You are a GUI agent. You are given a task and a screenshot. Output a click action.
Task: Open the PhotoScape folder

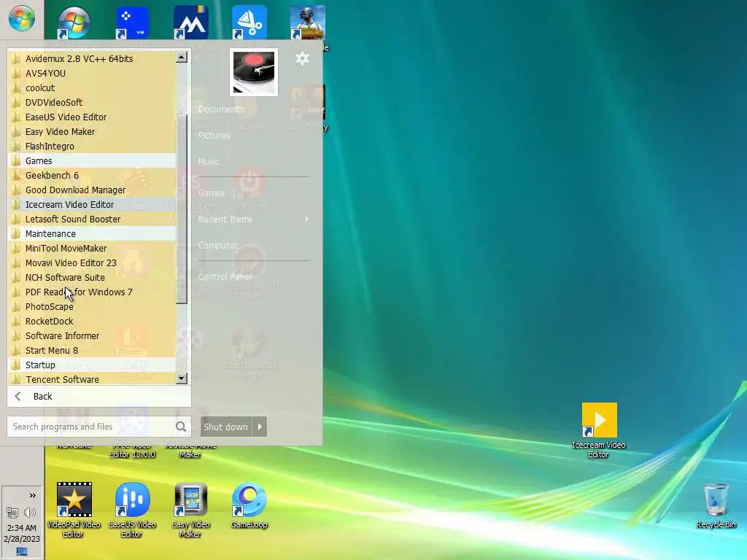(x=92, y=307)
